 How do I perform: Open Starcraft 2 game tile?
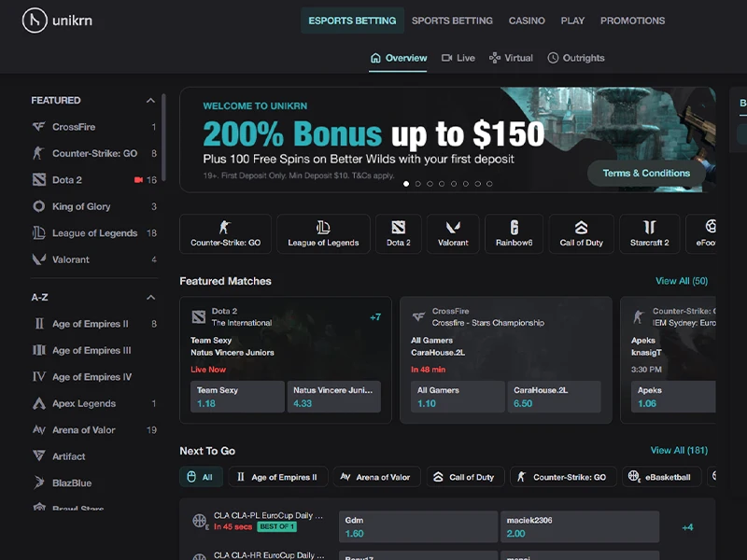click(649, 234)
